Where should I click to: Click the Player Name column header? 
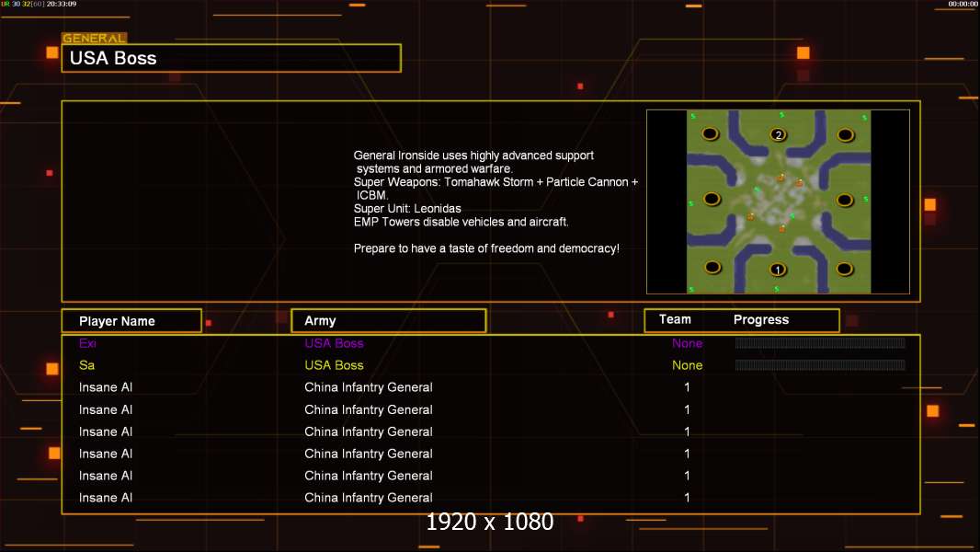pos(131,321)
